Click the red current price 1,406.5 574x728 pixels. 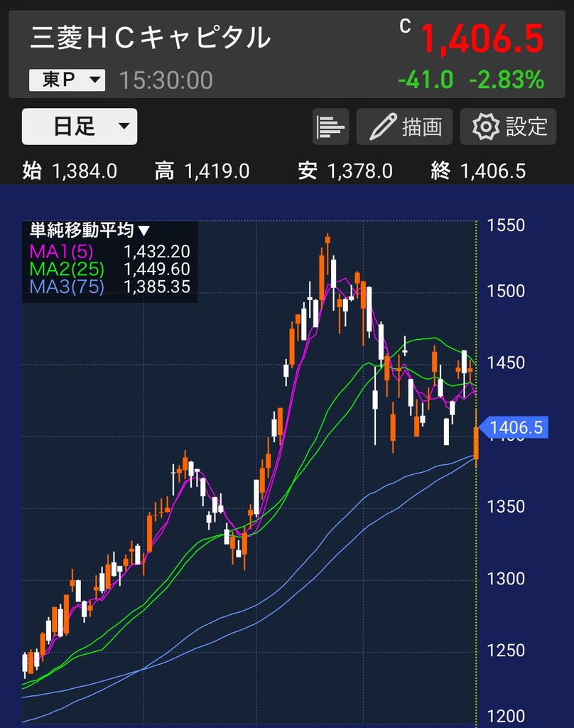[x=482, y=39]
